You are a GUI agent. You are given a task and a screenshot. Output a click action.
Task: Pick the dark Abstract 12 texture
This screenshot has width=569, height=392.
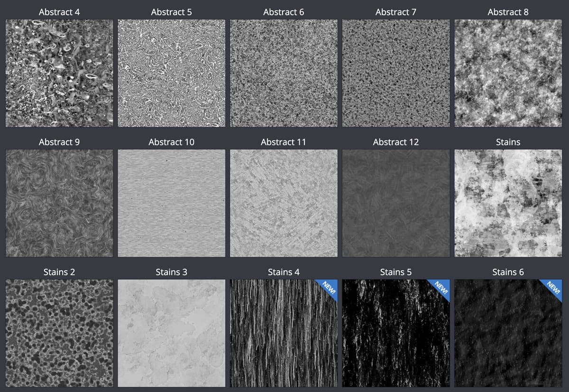pos(396,203)
